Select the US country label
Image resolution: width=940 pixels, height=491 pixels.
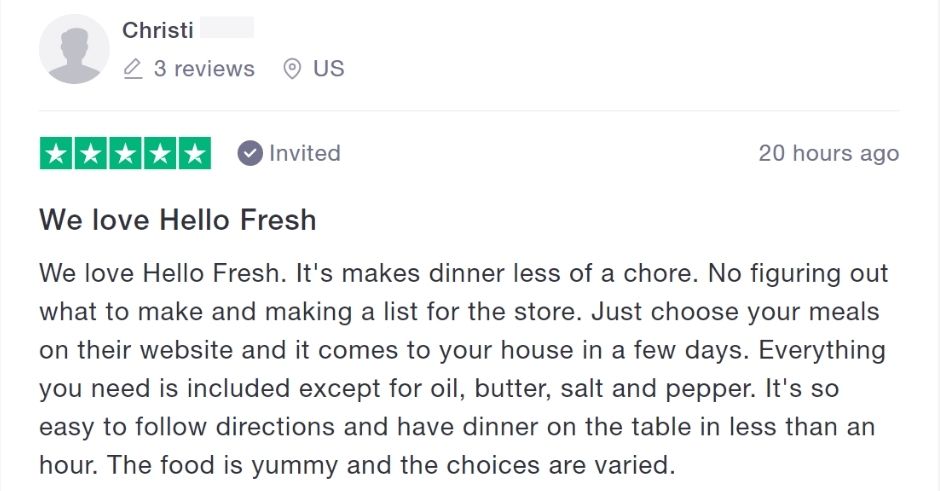329,68
